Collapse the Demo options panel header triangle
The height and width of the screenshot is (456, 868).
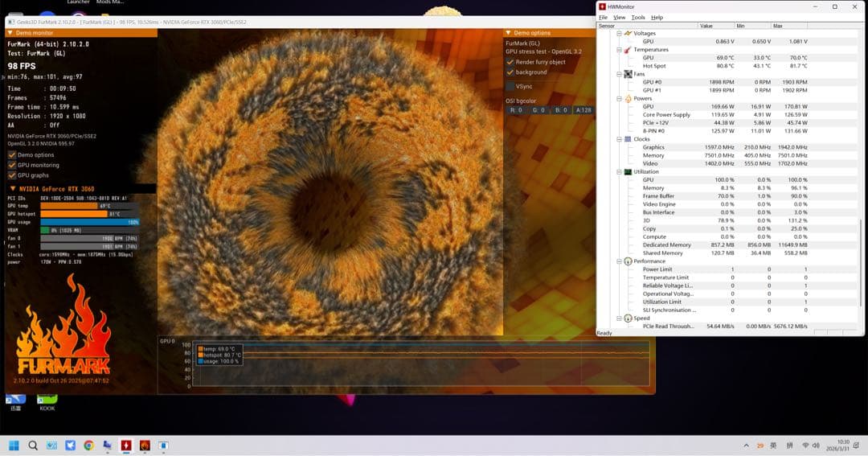tap(508, 33)
